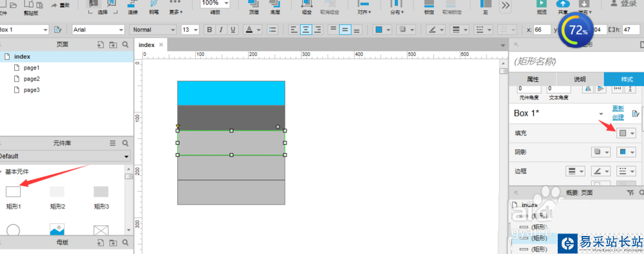Align text to middle vertically
Viewport: 644px width, 254px height.
click(345, 30)
